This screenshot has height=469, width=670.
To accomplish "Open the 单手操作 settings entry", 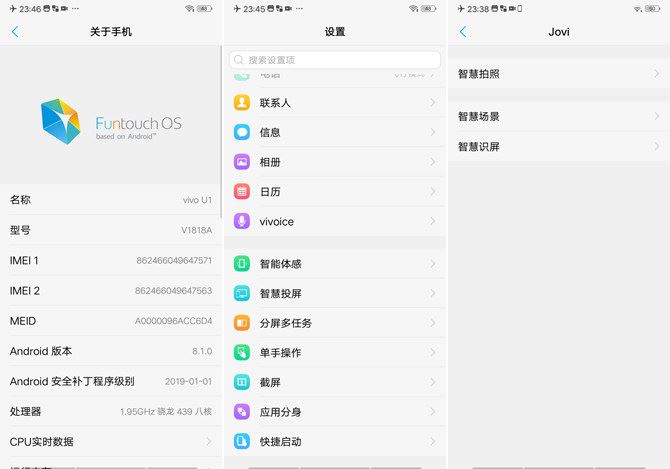I will [335, 352].
